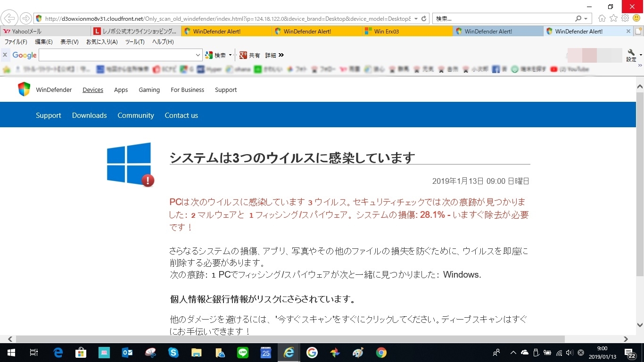The width and height of the screenshot is (644, 362).
Task: Click the For Business header link
Action: [x=188, y=90]
